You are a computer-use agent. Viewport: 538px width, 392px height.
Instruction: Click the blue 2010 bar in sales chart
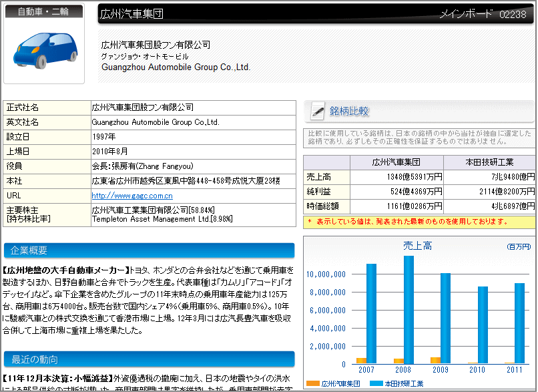click(x=483, y=325)
